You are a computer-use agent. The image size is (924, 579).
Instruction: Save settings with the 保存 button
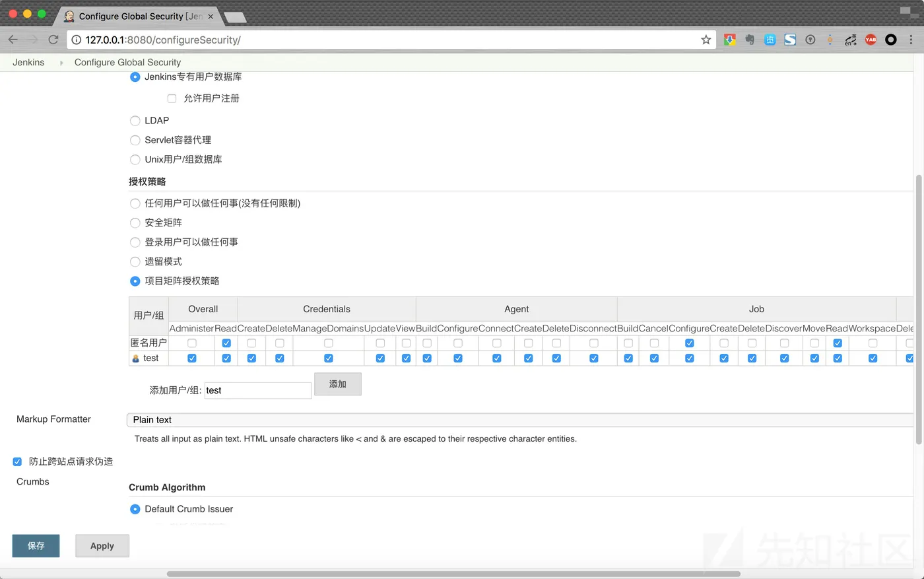click(x=36, y=546)
